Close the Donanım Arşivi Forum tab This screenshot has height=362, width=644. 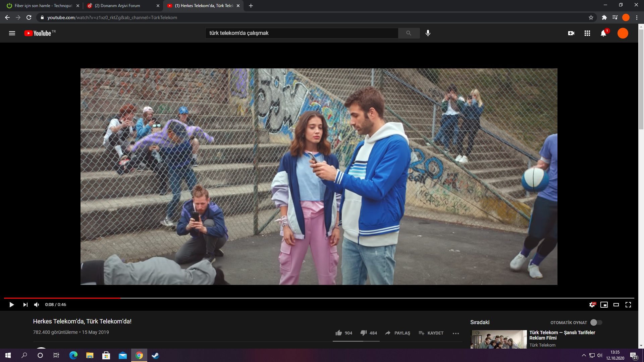pyautogui.click(x=158, y=6)
